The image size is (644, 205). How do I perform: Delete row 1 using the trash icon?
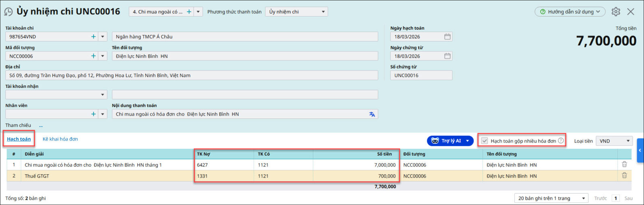tap(624, 164)
